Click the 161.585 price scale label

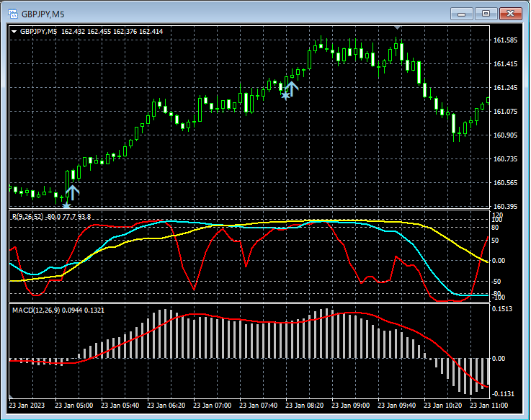pos(505,40)
